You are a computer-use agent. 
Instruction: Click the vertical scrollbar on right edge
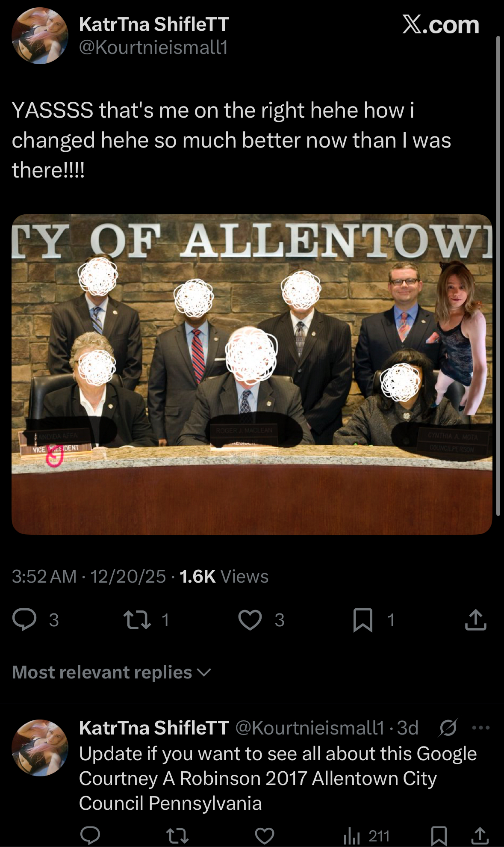tap(498, 276)
